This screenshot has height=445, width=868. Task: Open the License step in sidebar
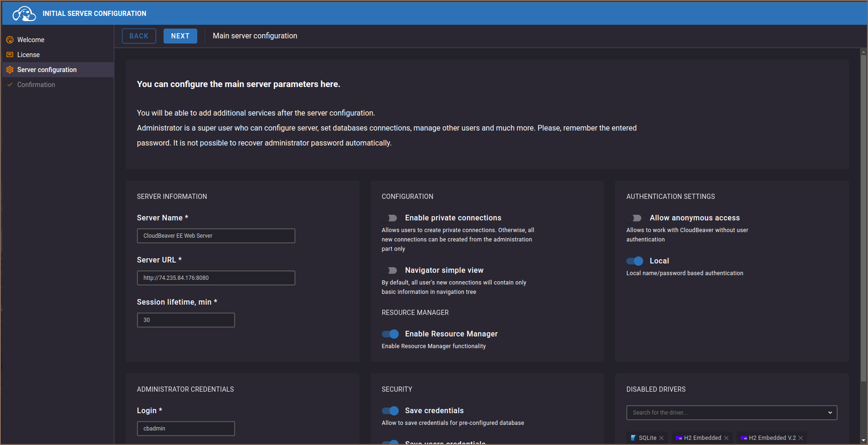(29, 55)
